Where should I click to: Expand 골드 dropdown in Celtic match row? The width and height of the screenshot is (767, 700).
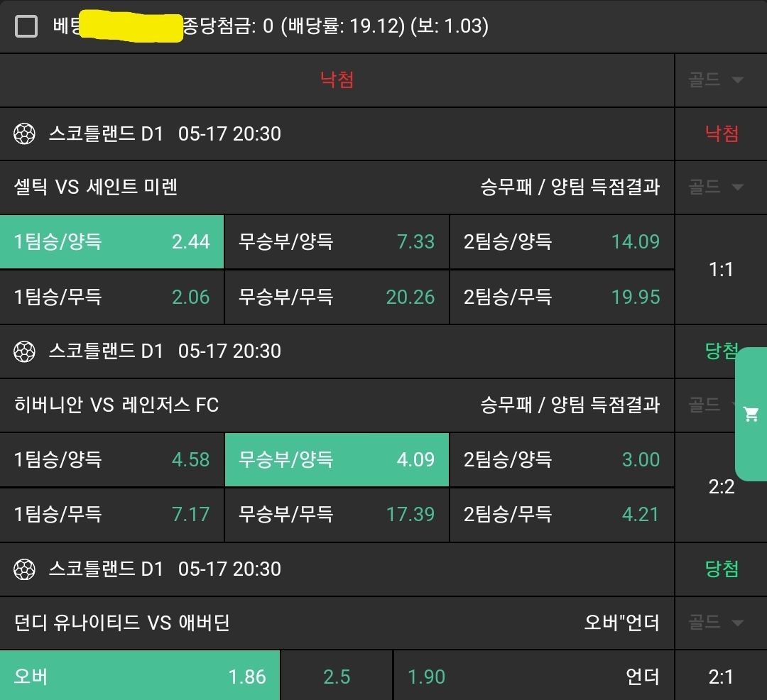(x=717, y=187)
